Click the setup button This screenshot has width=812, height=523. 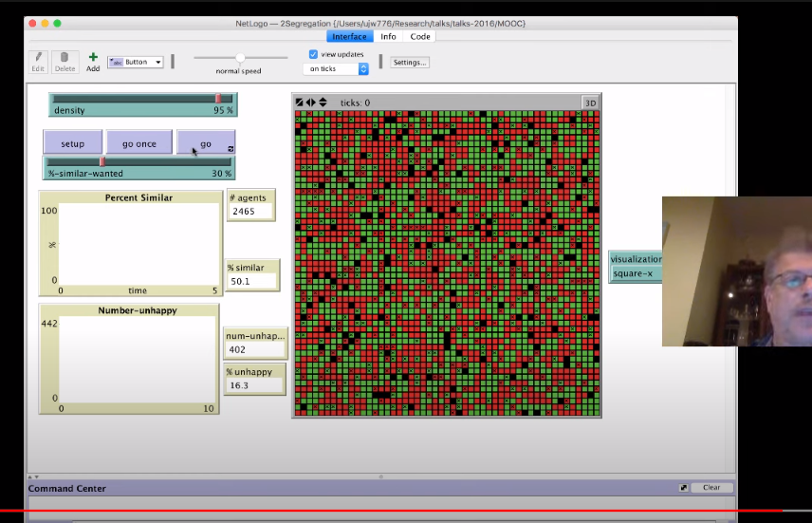[x=72, y=143]
